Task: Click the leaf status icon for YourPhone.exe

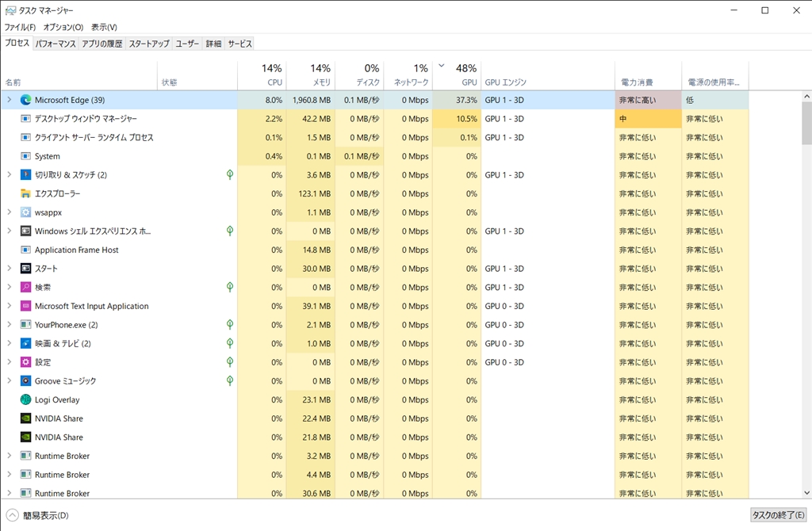Action: (230, 324)
